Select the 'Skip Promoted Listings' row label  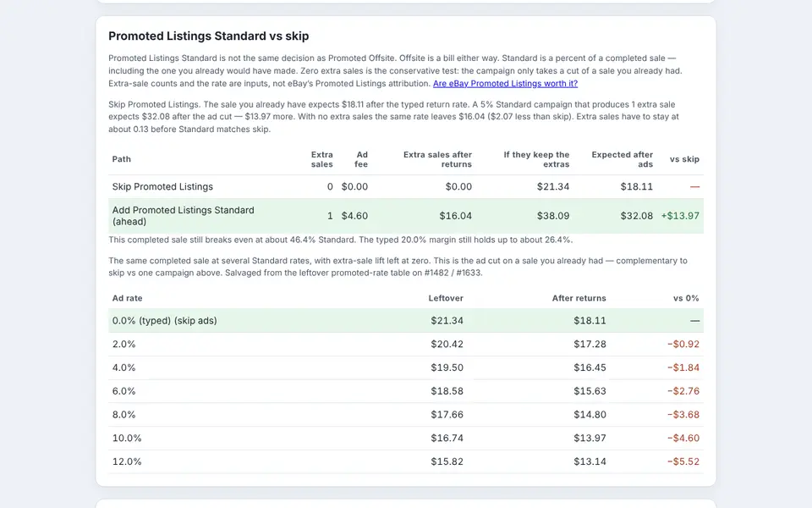[x=162, y=186]
